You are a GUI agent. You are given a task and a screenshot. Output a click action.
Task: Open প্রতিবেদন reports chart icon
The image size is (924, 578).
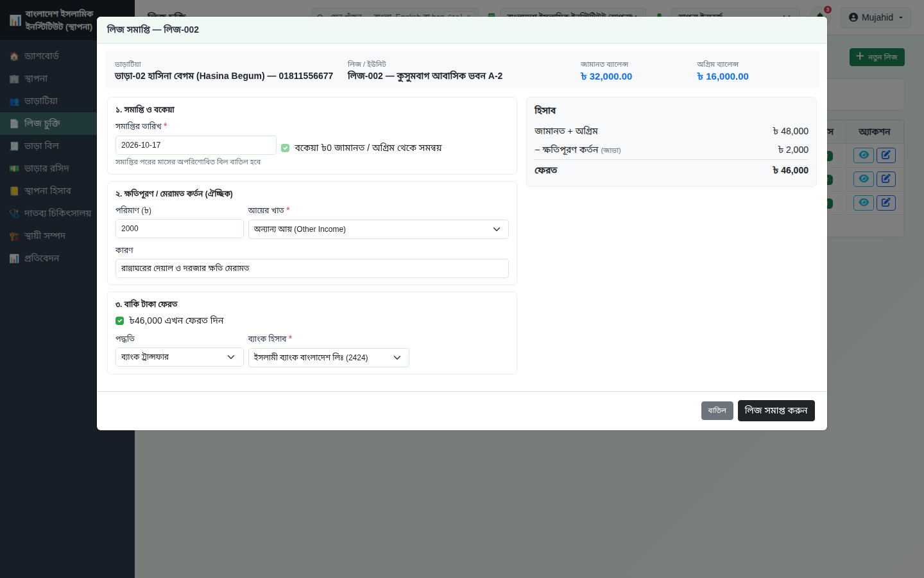[x=14, y=259]
